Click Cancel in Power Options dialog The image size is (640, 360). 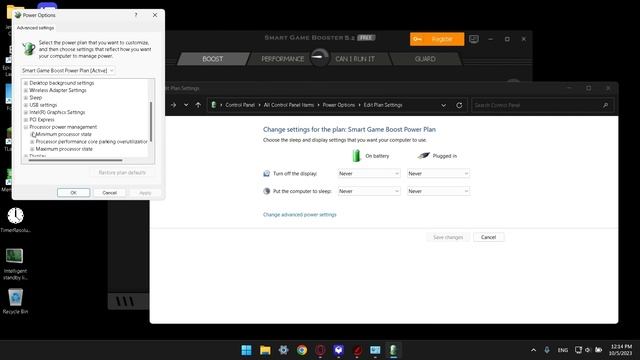point(109,193)
